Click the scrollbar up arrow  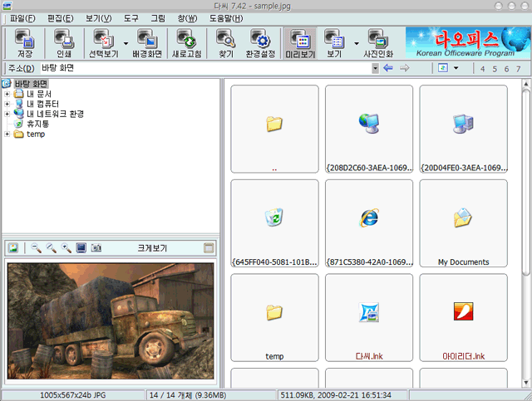pyautogui.click(x=526, y=83)
